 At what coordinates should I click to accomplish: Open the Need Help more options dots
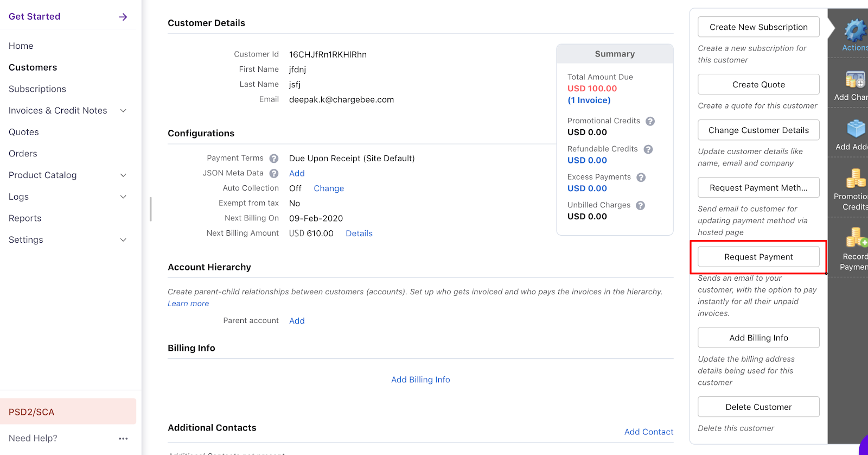point(123,438)
